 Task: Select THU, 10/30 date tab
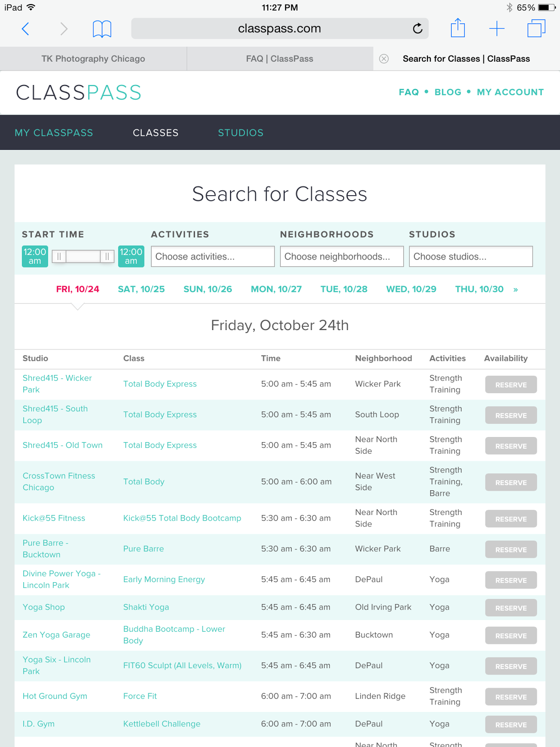click(479, 289)
